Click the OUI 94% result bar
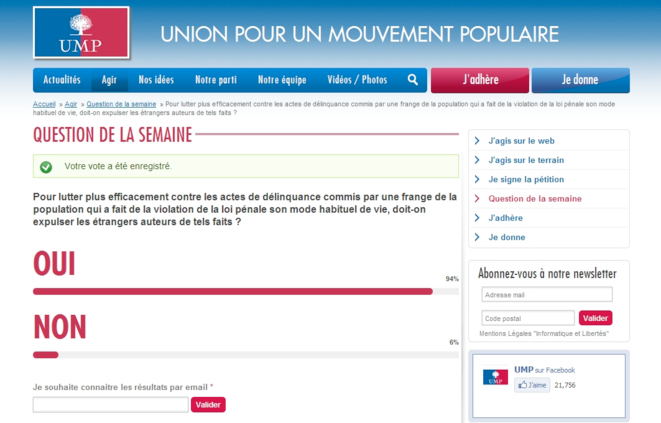661x423 pixels. (246, 291)
